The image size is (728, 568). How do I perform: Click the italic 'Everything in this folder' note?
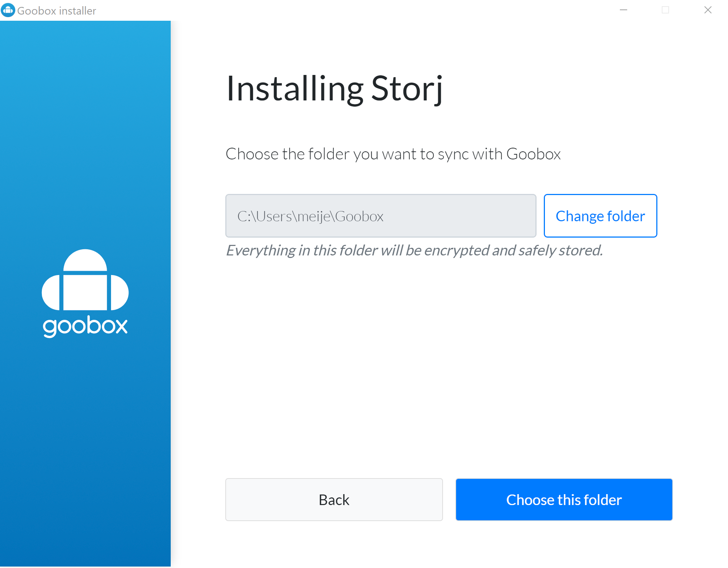(x=302, y=250)
